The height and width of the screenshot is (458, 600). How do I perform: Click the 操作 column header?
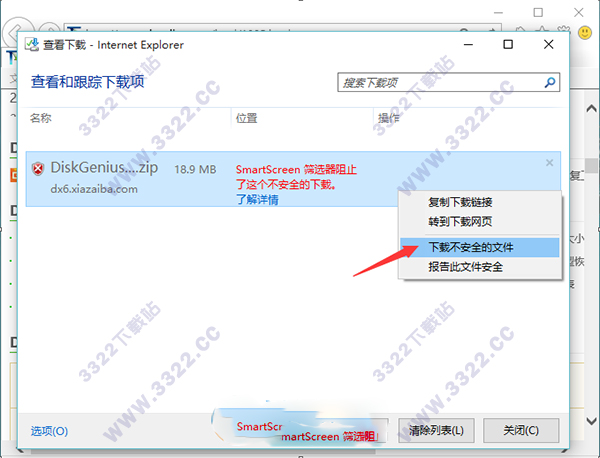[x=389, y=118]
